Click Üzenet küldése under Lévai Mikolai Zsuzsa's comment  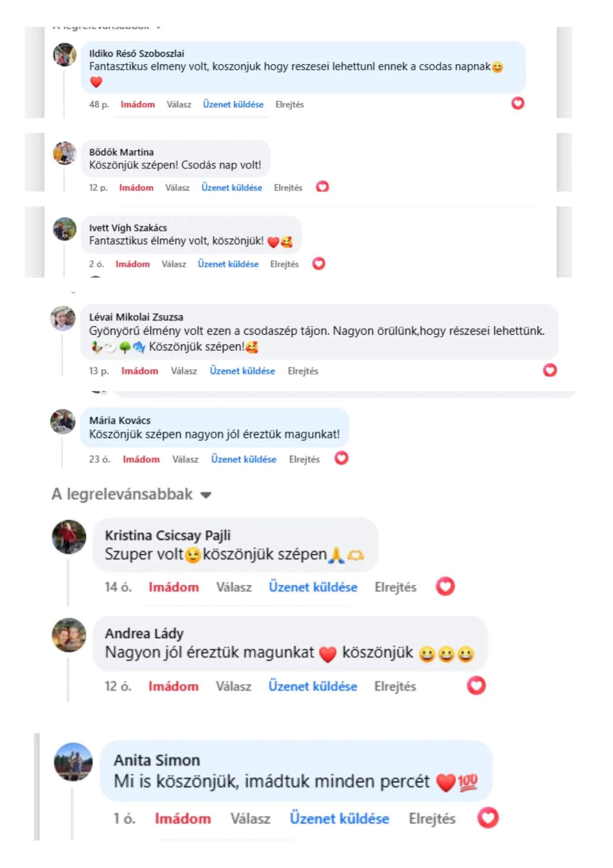242,371
